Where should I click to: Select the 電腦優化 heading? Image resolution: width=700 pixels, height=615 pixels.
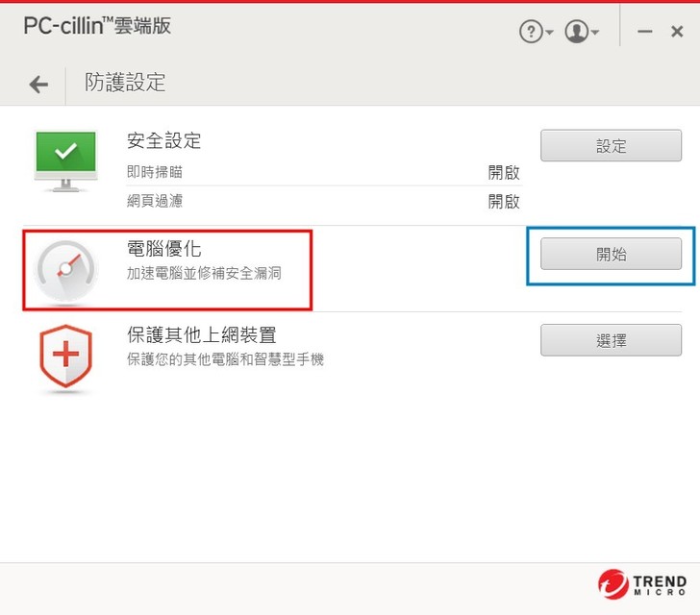163,249
